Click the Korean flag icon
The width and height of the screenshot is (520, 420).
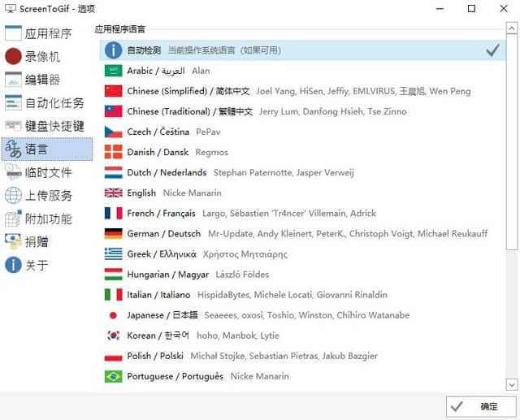pyautogui.click(x=114, y=336)
